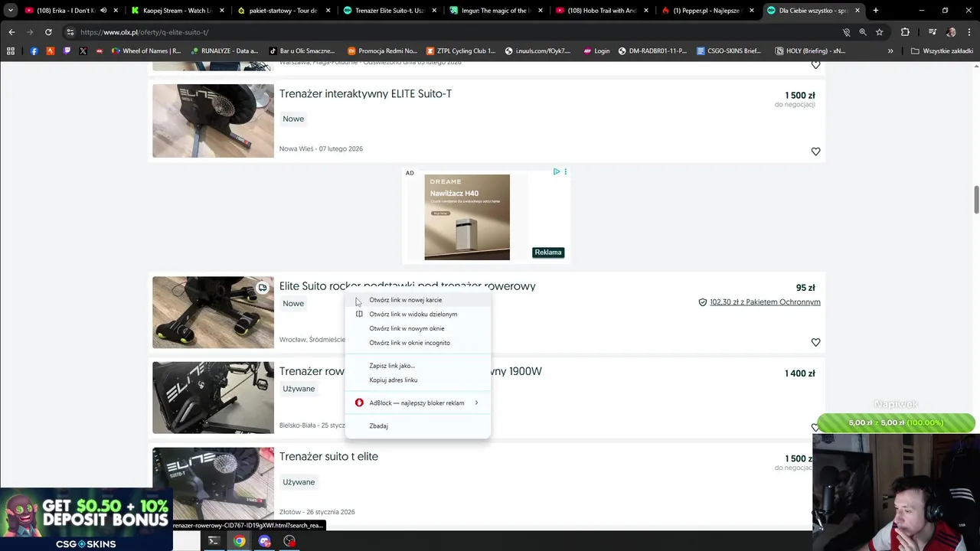Screen dimensions: 980x551
Task: Open the X bookmark icon
Action: pos(83,51)
